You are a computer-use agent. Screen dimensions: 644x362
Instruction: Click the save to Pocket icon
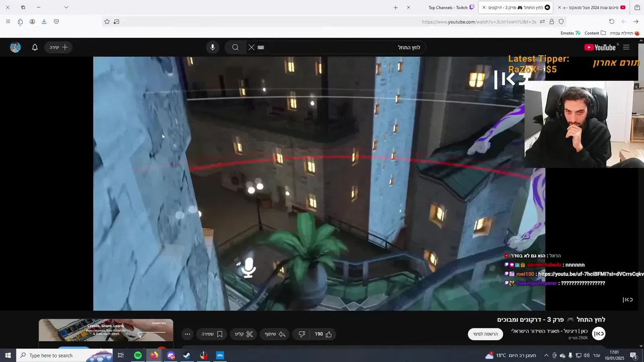[56, 22]
